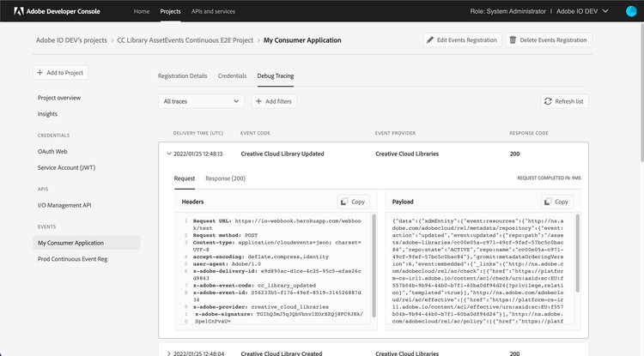644x356 pixels.
Task: Expand the Creative Cloud Library Created row
Action: coord(167,353)
